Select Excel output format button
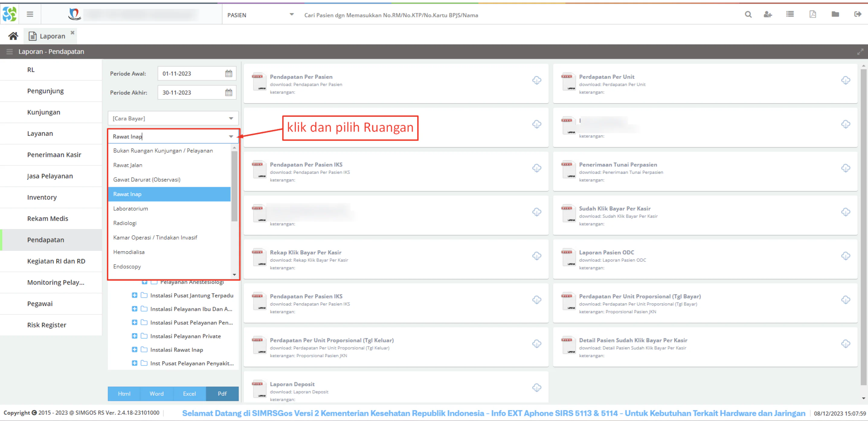Image resolution: width=868 pixels, height=421 pixels. click(189, 394)
